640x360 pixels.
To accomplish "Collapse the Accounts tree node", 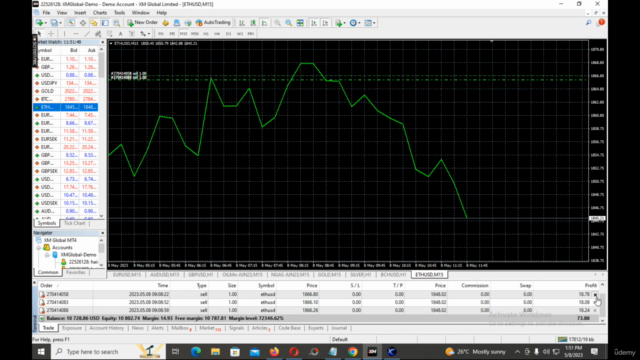I will point(39,247).
